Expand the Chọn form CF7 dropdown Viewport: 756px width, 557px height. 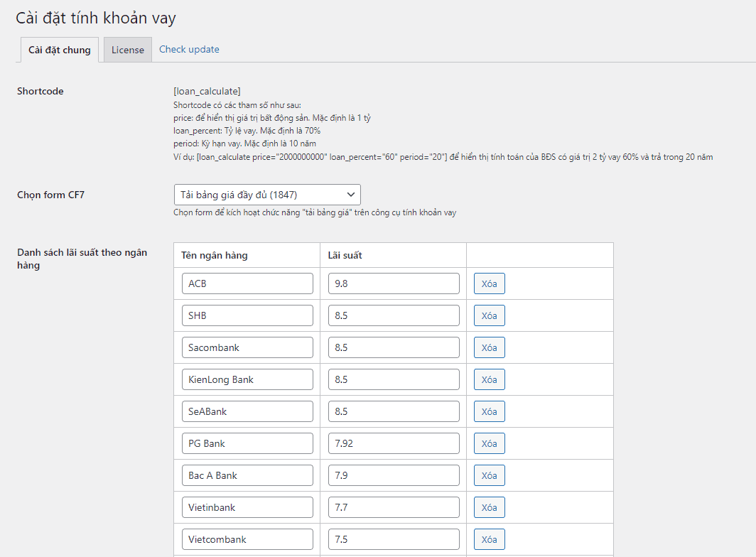point(267,195)
